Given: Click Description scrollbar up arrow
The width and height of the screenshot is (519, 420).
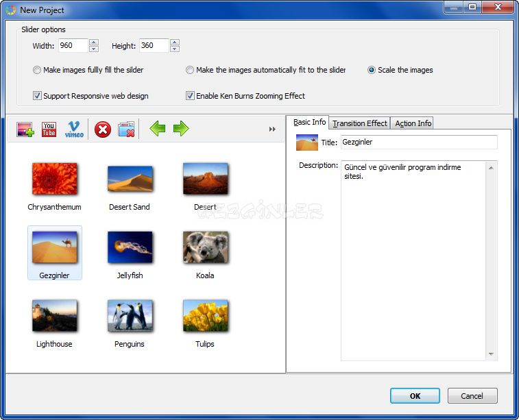Looking at the screenshot, I should tap(491, 168).
